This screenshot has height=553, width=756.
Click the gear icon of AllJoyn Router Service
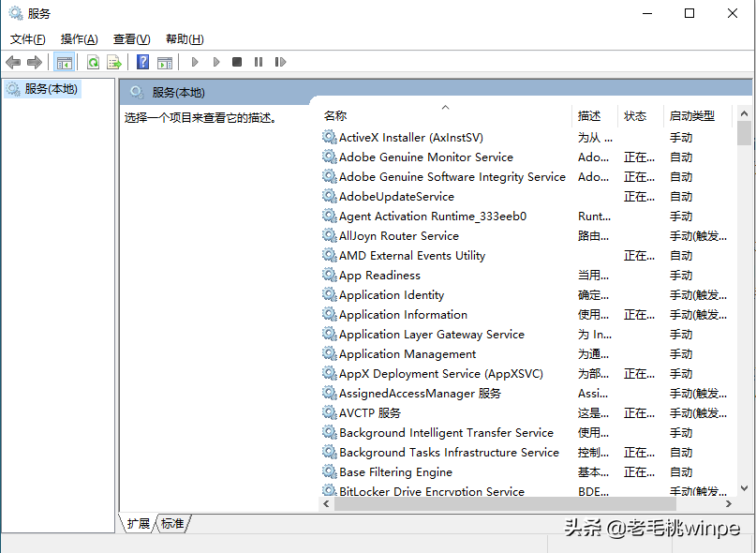tap(330, 236)
